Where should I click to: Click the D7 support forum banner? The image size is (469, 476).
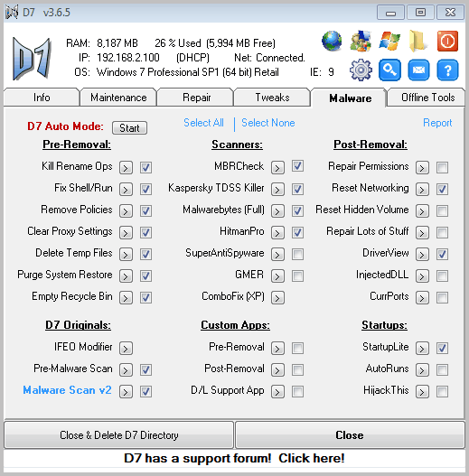234,459
